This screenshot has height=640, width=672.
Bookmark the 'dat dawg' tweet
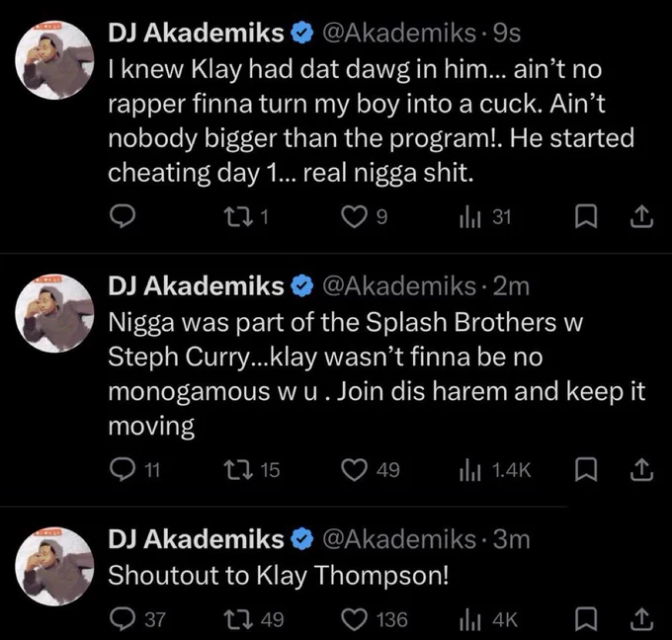[x=585, y=216]
